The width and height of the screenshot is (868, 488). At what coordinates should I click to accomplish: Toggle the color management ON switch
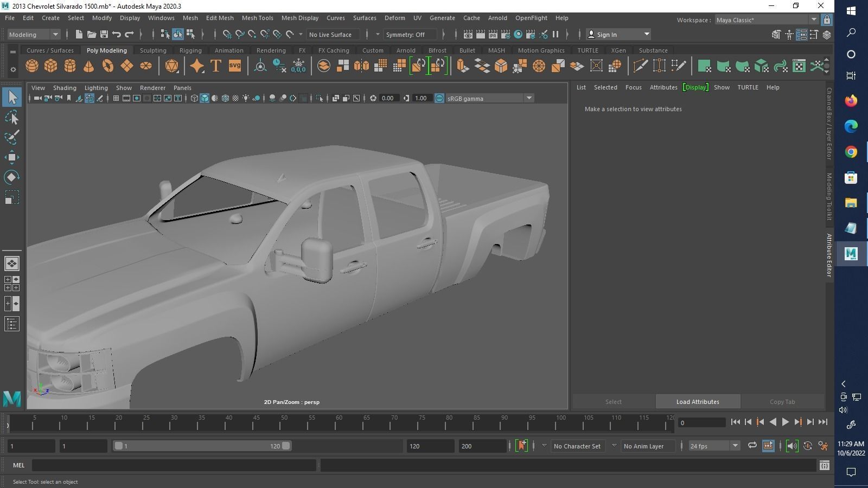[439, 98]
